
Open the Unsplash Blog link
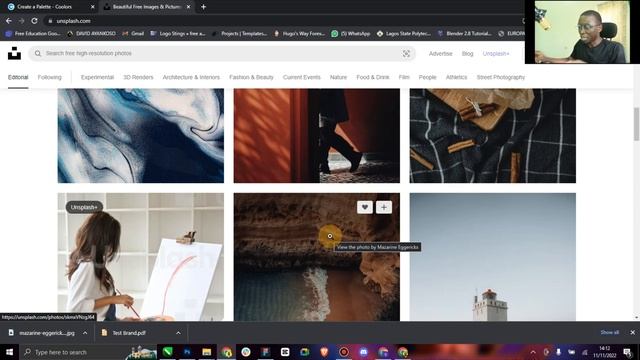pyautogui.click(x=467, y=53)
